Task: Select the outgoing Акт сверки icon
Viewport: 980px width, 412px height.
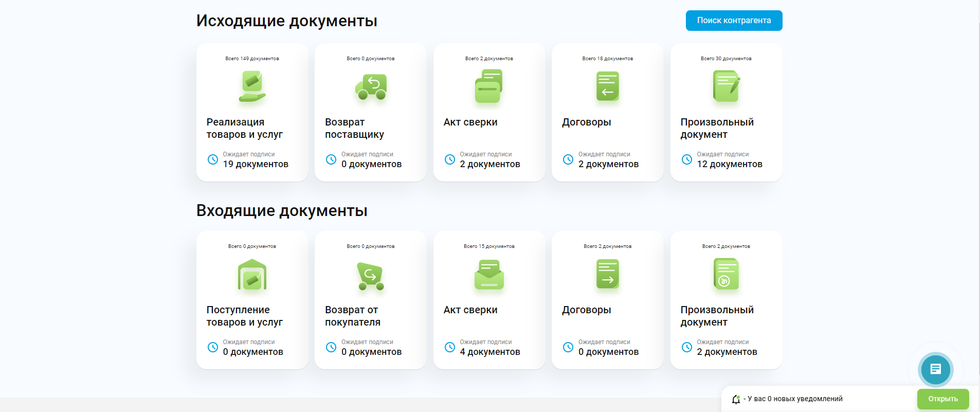Action: click(489, 86)
